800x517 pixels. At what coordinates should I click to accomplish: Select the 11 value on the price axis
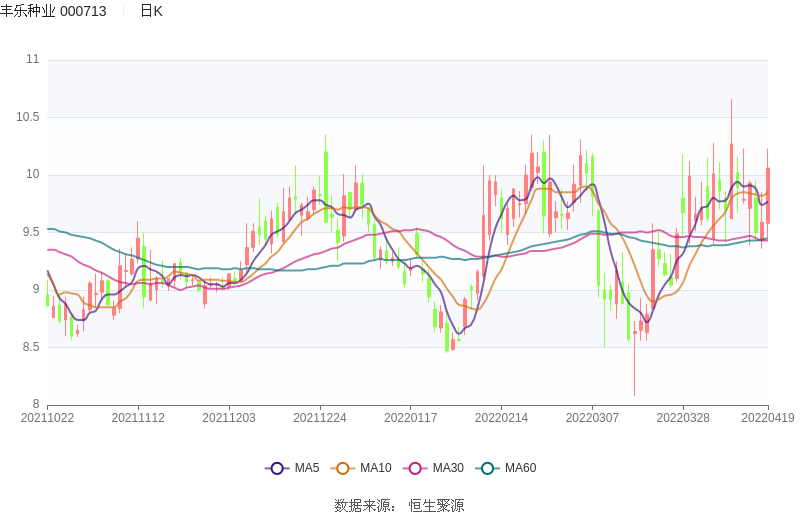(32, 59)
